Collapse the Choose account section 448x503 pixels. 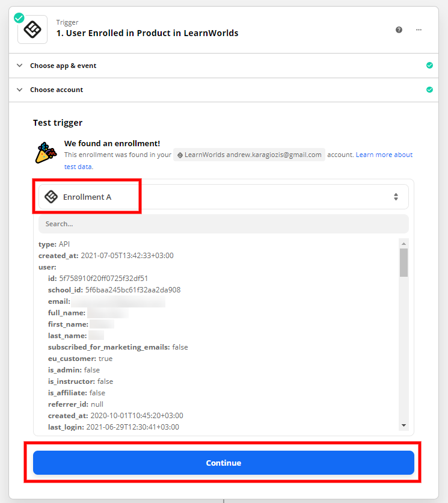(x=20, y=89)
